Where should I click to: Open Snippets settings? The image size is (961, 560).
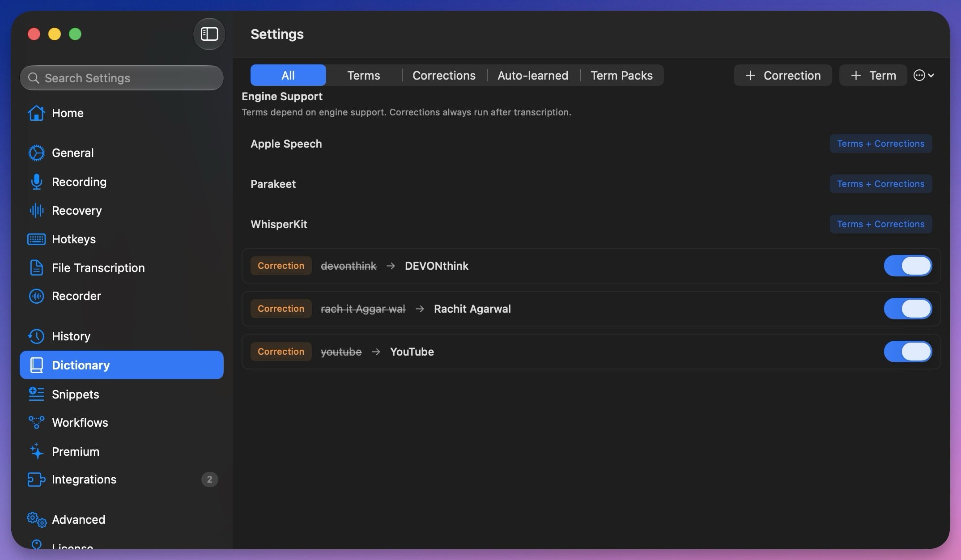(x=122, y=394)
